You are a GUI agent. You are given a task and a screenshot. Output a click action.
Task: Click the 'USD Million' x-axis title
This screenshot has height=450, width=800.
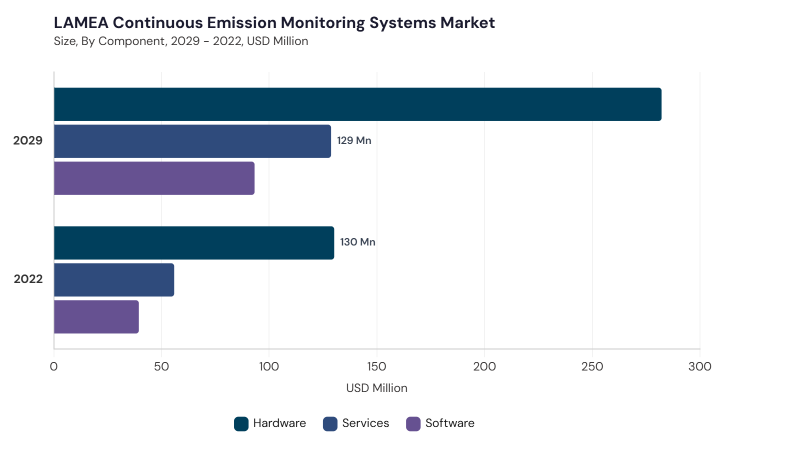(x=377, y=388)
